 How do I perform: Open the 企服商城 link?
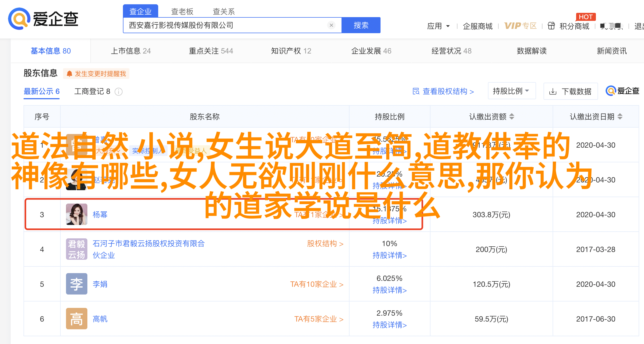click(x=478, y=26)
